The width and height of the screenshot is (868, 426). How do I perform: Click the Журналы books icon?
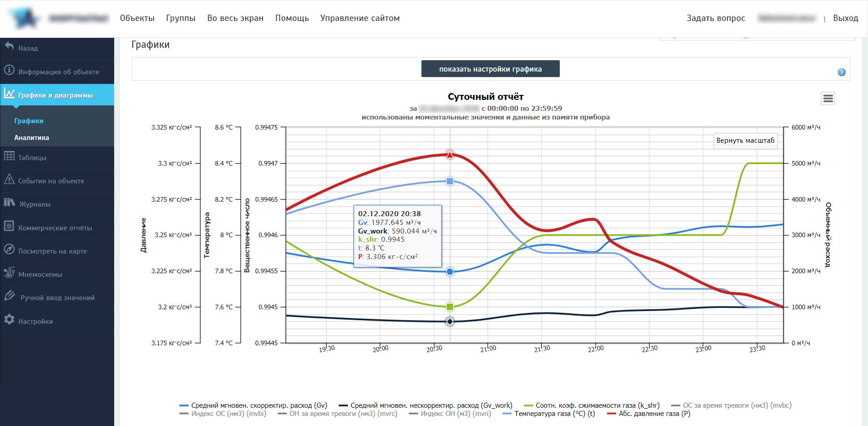(9, 203)
